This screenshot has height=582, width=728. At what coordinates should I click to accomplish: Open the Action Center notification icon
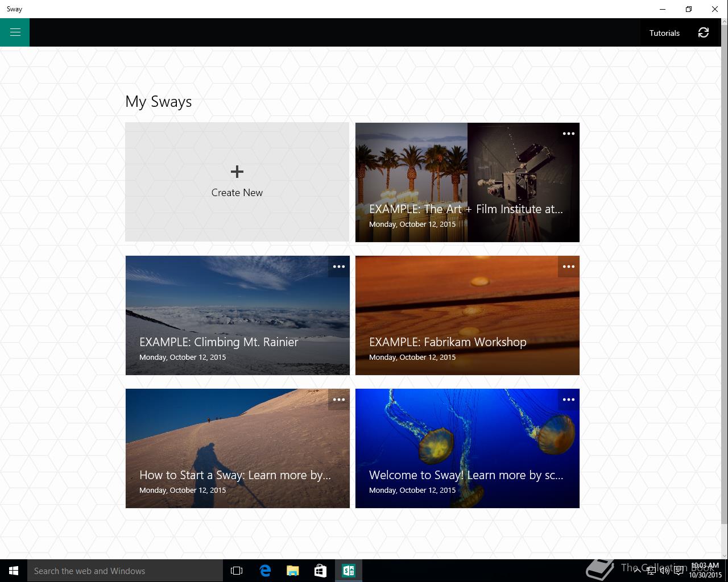679,571
